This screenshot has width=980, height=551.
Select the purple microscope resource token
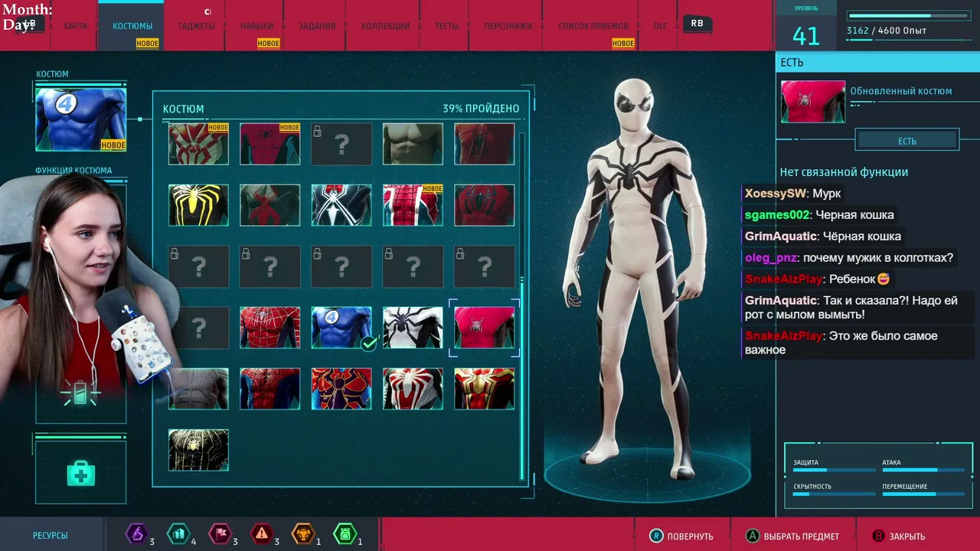[136, 533]
